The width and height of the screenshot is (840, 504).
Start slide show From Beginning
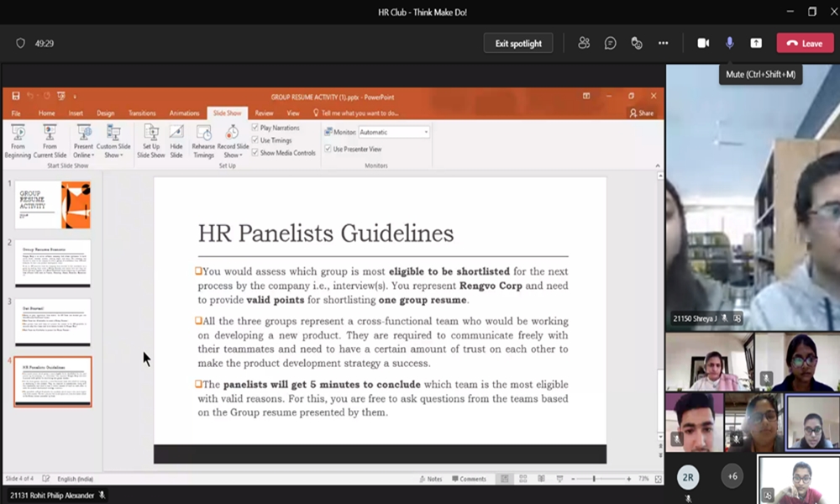pos(18,141)
